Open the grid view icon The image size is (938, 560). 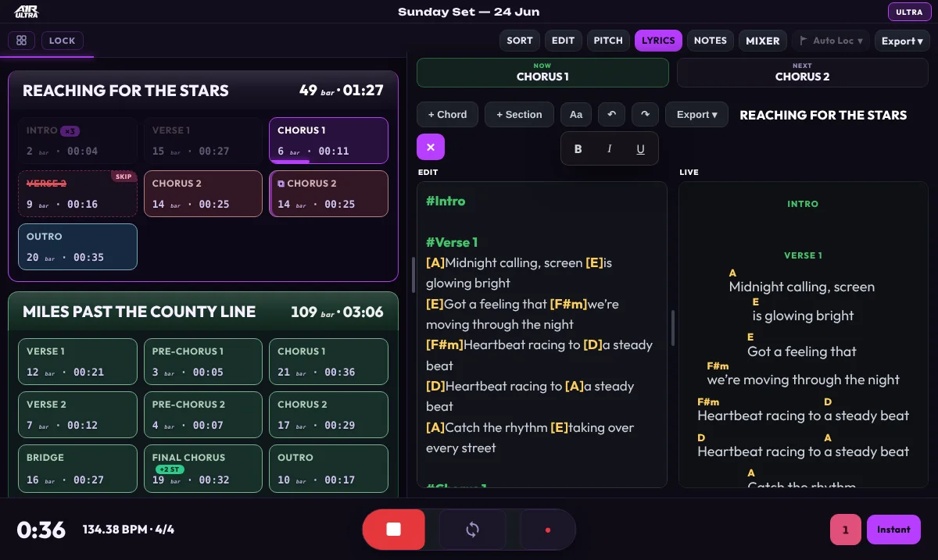tap(22, 41)
